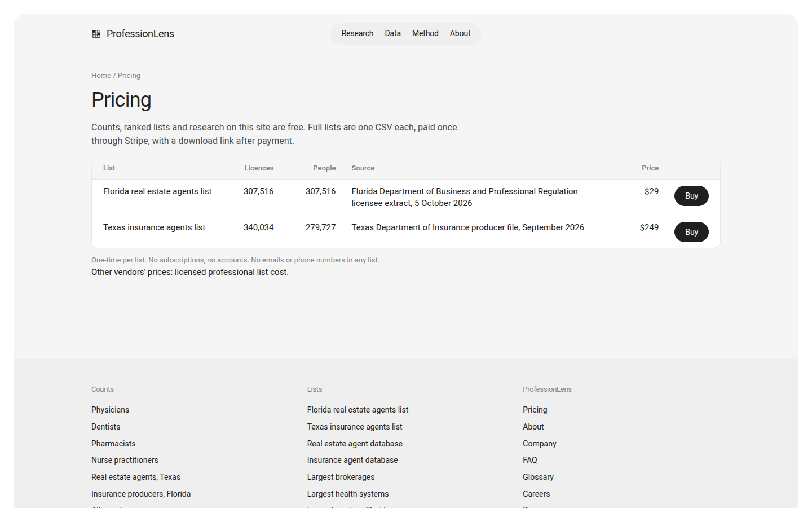The image size is (812, 508).
Task: Select Florida real estate agents list table cell
Action: [157, 191]
